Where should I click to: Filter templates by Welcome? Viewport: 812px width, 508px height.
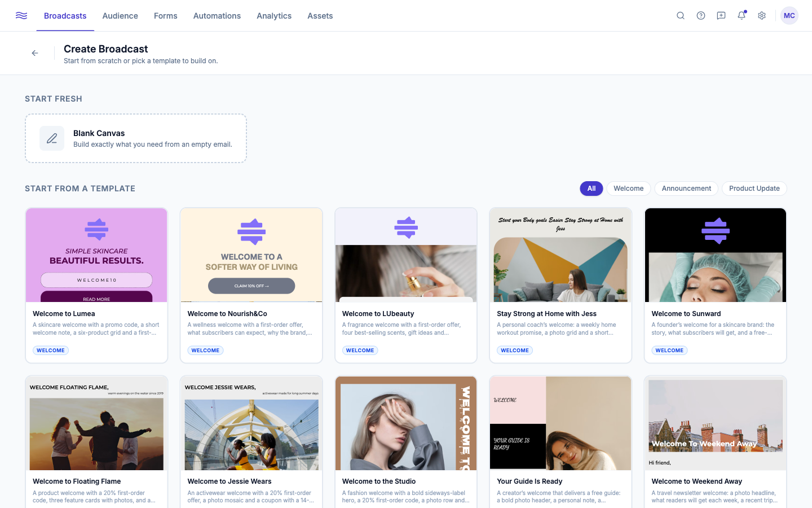click(629, 189)
